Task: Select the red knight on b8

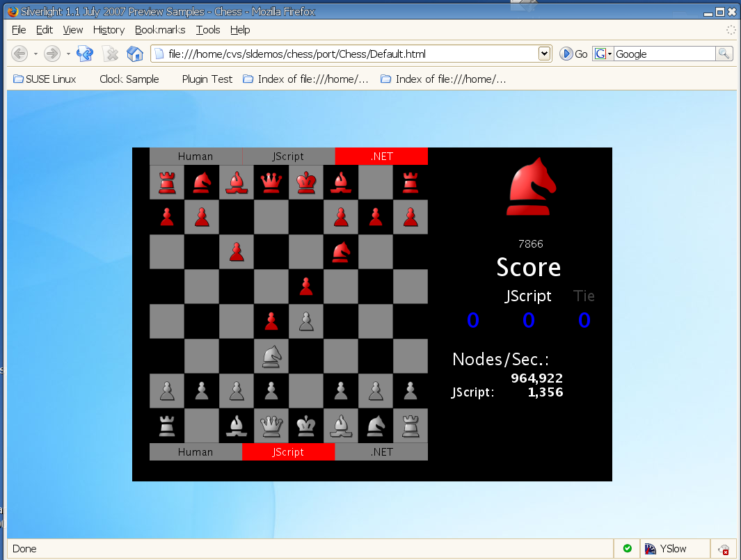Action: tap(202, 182)
